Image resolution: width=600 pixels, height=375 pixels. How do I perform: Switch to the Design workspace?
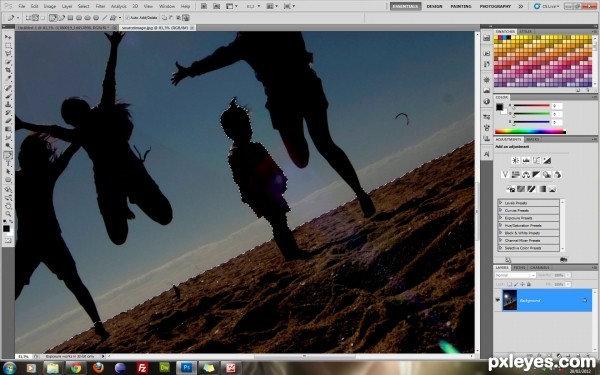434,6
